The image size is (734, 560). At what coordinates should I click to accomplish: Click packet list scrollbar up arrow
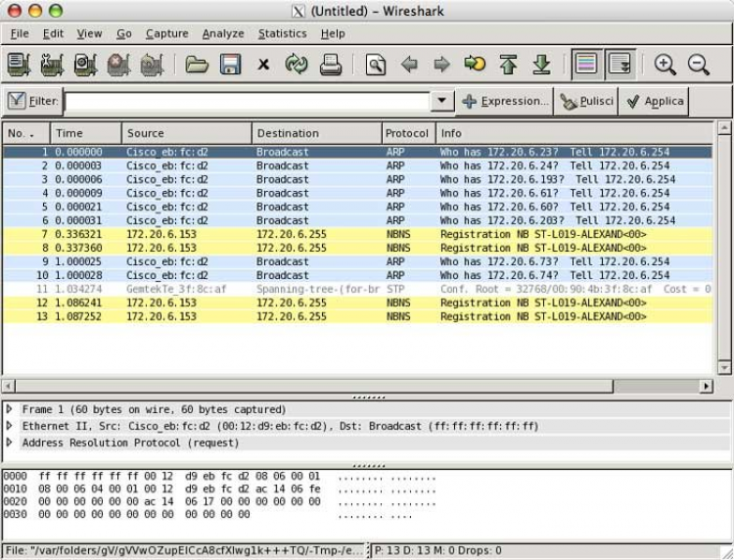pos(724,127)
